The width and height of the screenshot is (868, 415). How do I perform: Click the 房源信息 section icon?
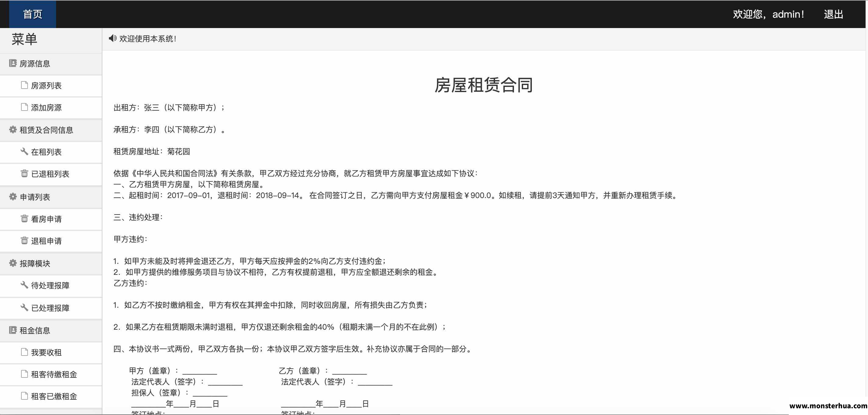click(13, 63)
